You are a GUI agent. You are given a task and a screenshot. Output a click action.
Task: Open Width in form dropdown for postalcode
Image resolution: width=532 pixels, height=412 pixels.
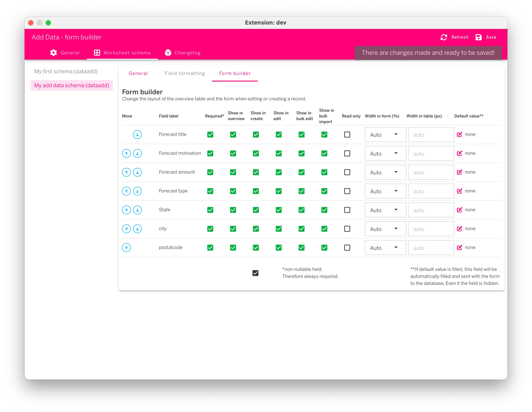(385, 248)
